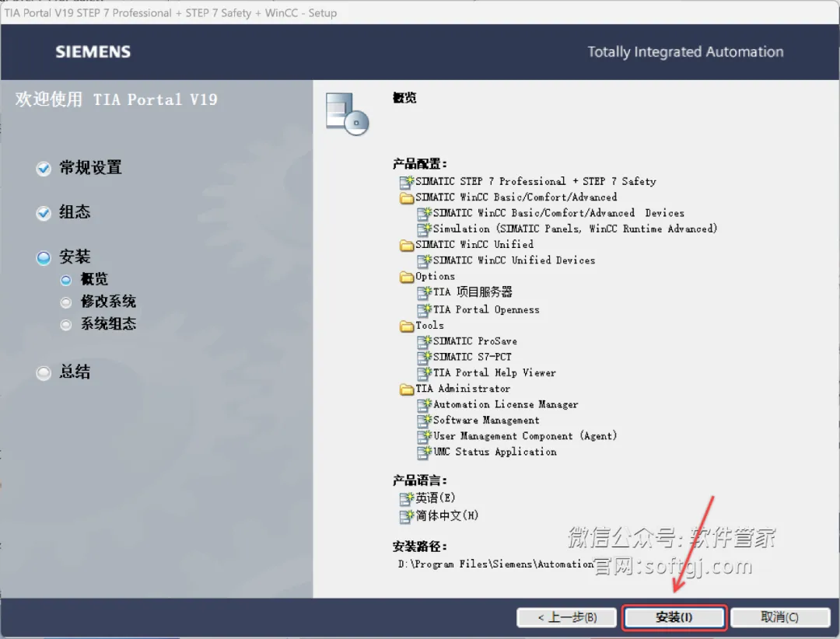Open the 系统组态 sub-step label
The width and height of the screenshot is (840, 639).
pyautogui.click(x=108, y=323)
